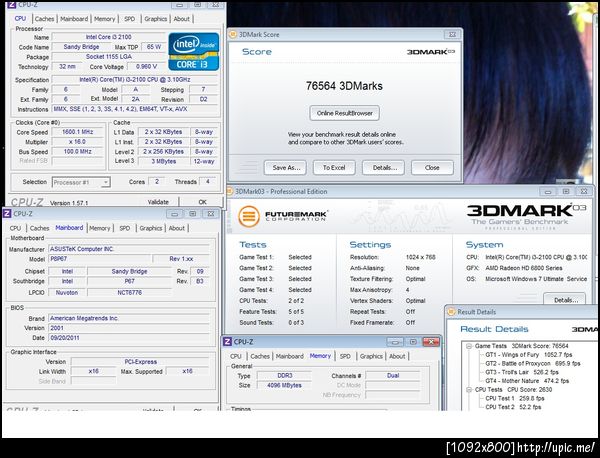
Task: Open Memory tab in top CPU-Z window
Action: click(x=104, y=19)
